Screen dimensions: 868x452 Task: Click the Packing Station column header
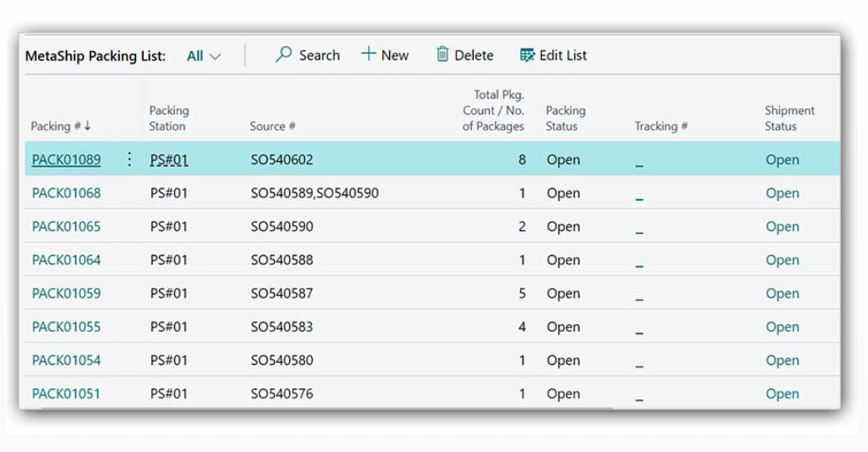click(169, 118)
